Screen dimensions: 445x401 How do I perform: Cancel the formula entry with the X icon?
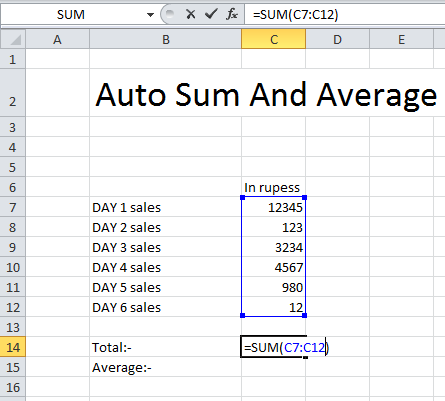pos(190,14)
